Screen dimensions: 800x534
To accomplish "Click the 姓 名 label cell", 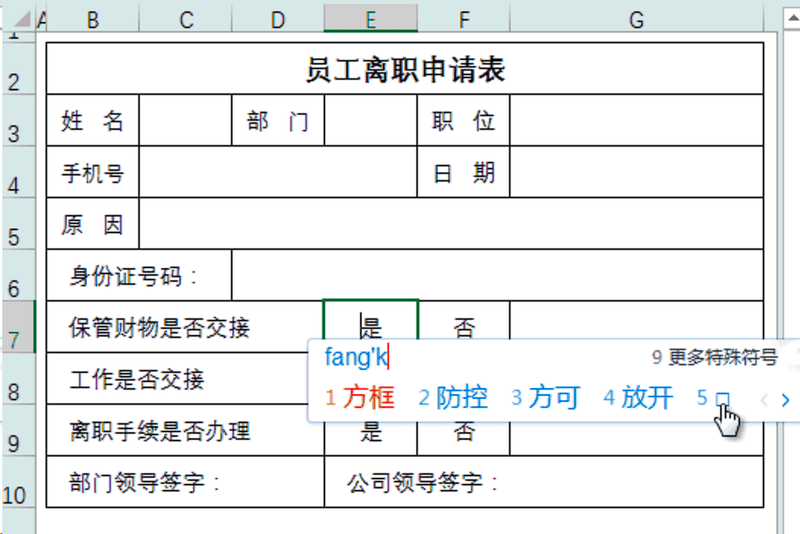I will 92,120.
